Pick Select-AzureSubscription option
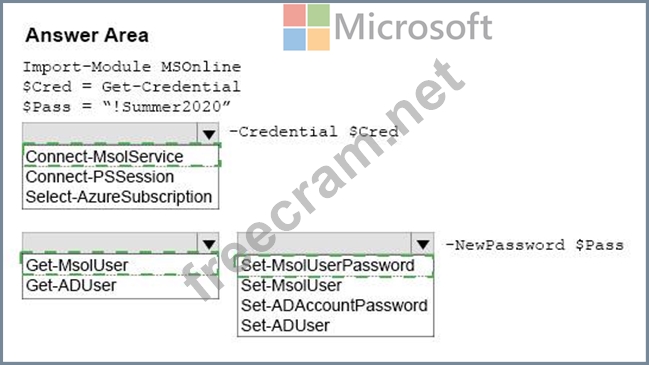Viewport: 649px width, 365px height. 119,197
